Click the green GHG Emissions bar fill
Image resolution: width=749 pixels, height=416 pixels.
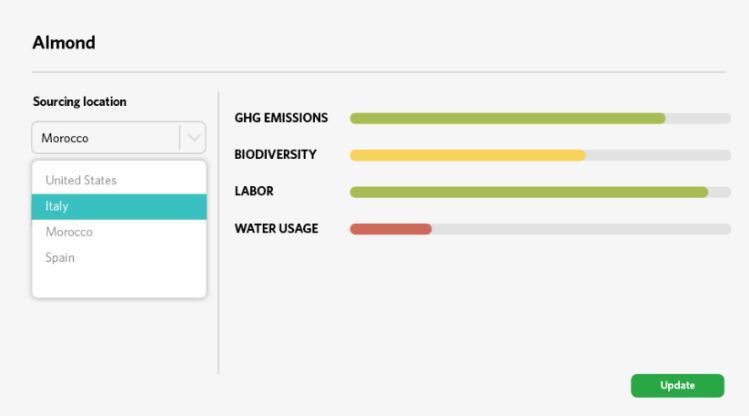click(507, 118)
